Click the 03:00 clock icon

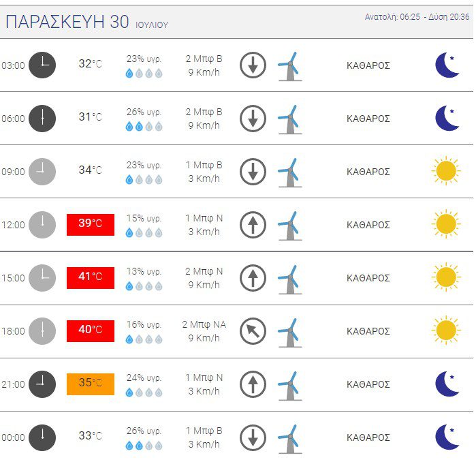pos(42,65)
